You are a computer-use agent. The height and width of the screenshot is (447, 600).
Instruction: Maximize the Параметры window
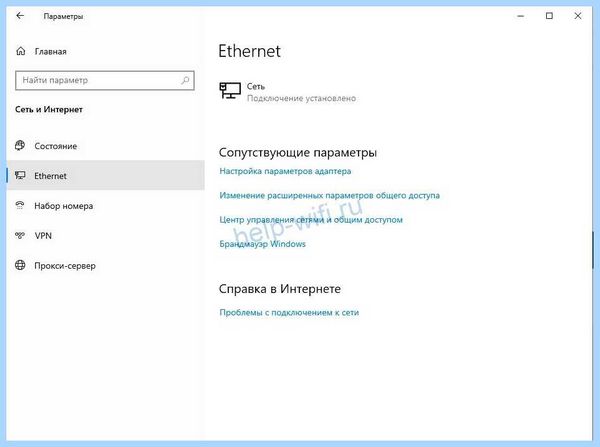coord(549,16)
